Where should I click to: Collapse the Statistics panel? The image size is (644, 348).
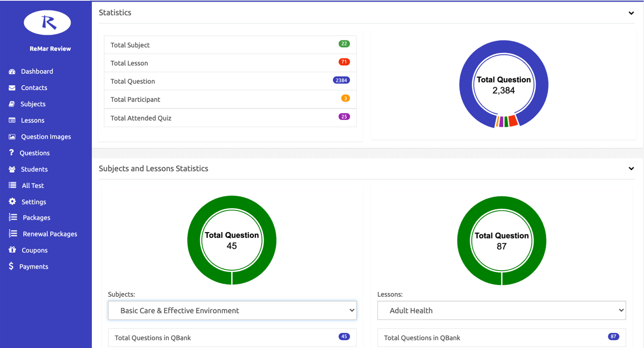[x=631, y=13]
